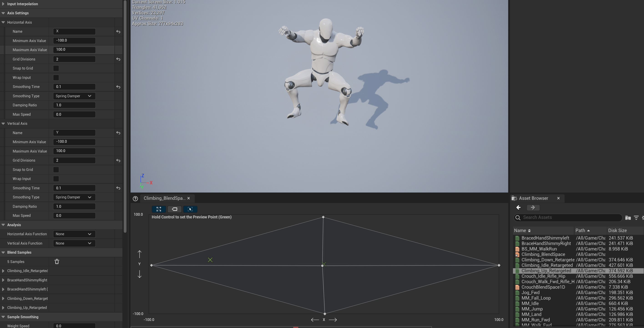The width and height of the screenshot is (644, 328).
Task: Toggle the triangulation display button
Action: [x=159, y=209]
